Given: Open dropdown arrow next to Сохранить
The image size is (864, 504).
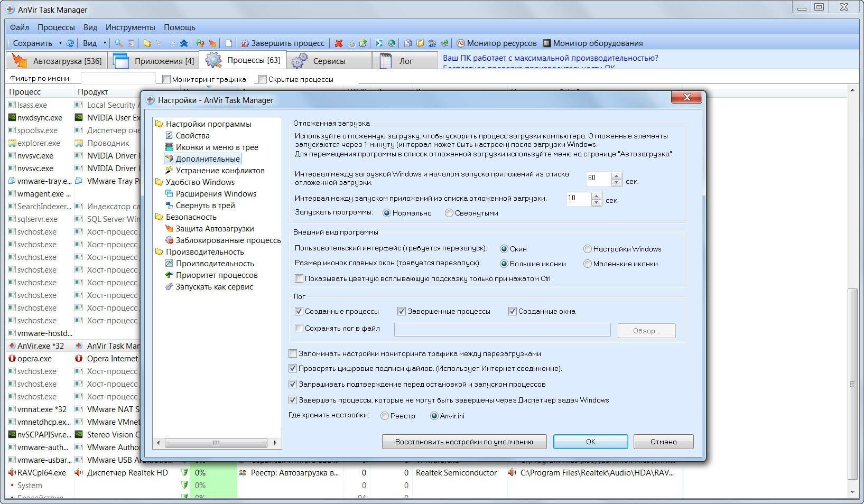Looking at the screenshot, I should (x=60, y=43).
